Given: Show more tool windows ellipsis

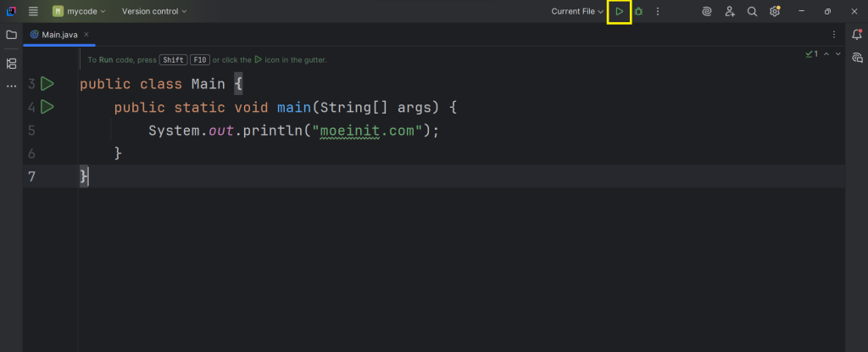Looking at the screenshot, I should (x=11, y=87).
